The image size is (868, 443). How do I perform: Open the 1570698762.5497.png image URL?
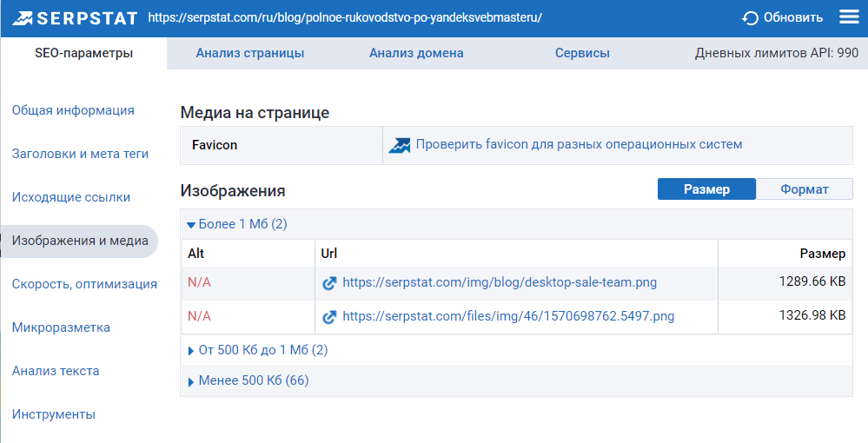(508, 316)
